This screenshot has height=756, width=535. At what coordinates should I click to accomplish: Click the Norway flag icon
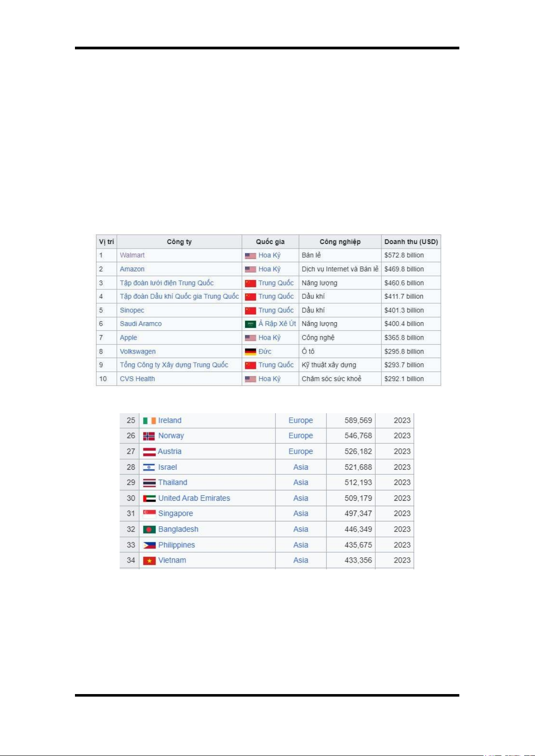click(149, 436)
